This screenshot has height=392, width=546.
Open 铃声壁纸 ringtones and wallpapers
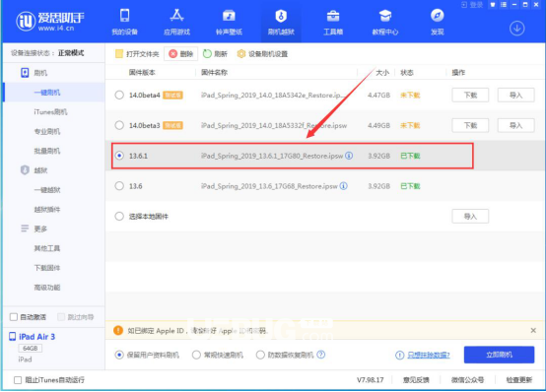click(x=229, y=22)
